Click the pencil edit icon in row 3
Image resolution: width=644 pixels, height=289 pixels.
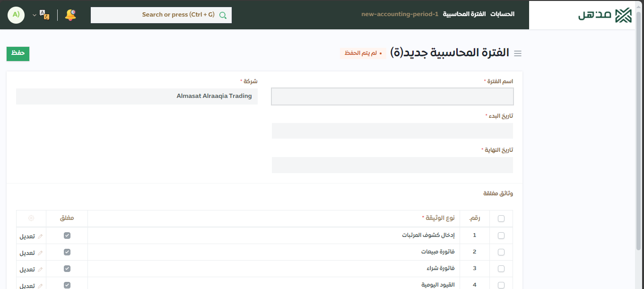click(40, 269)
